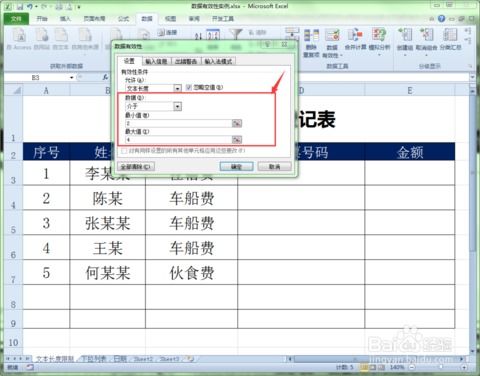Click the Name Box showing B3

[36, 77]
